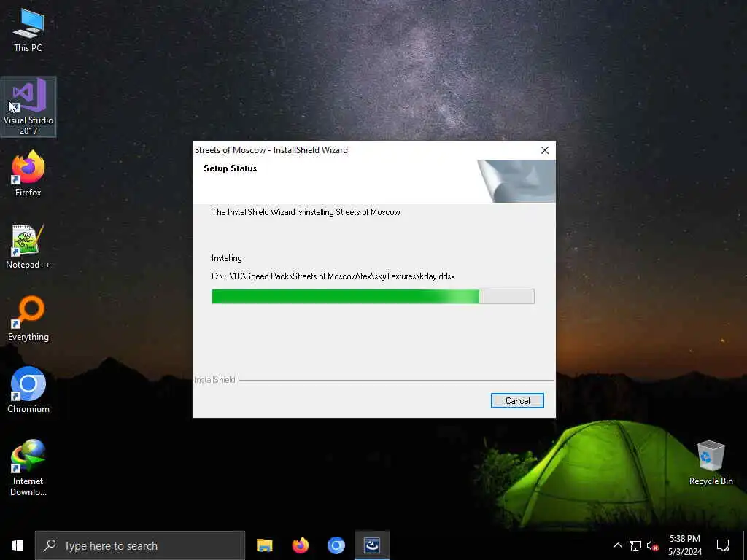Click muted volume tray icon
The width and height of the screenshot is (747, 560).
tap(652, 545)
